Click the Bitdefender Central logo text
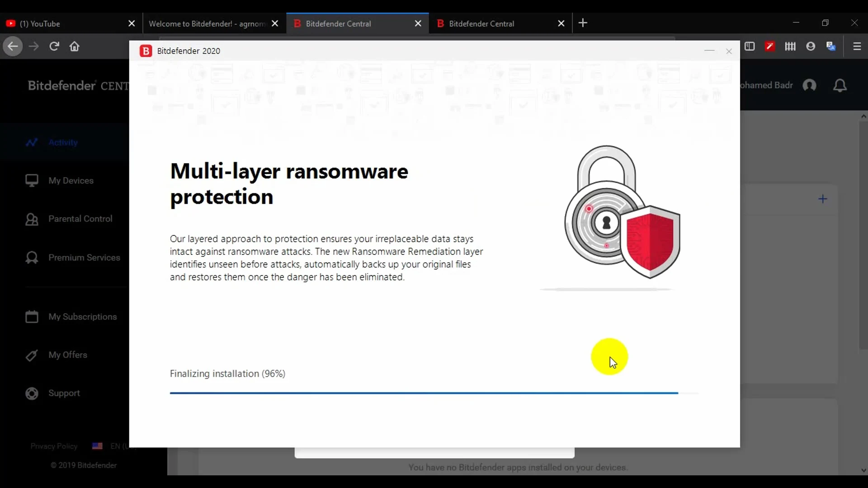 pos(78,85)
